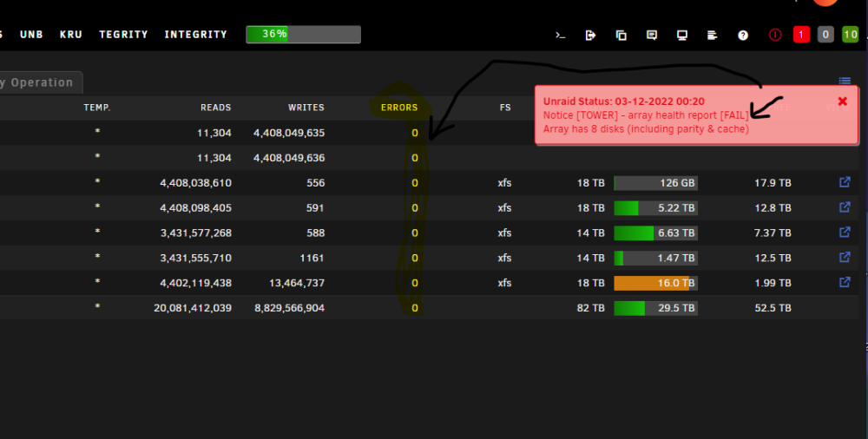The width and height of the screenshot is (868, 439).
Task: Browse the disk with 6.63 TB used
Action: (x=845, y=232)
